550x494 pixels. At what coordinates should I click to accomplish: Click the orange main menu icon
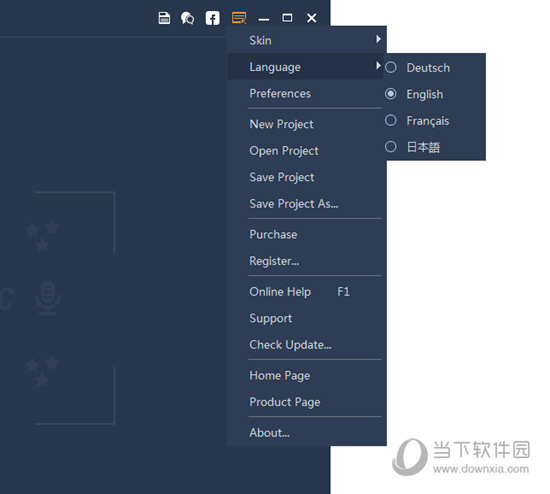(x=239, y=18)
